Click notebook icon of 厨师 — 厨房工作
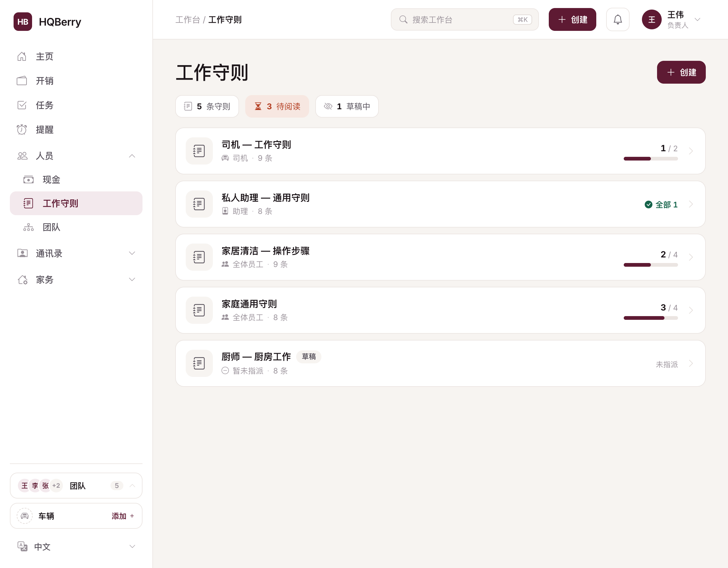 click(x=199, y=363)
